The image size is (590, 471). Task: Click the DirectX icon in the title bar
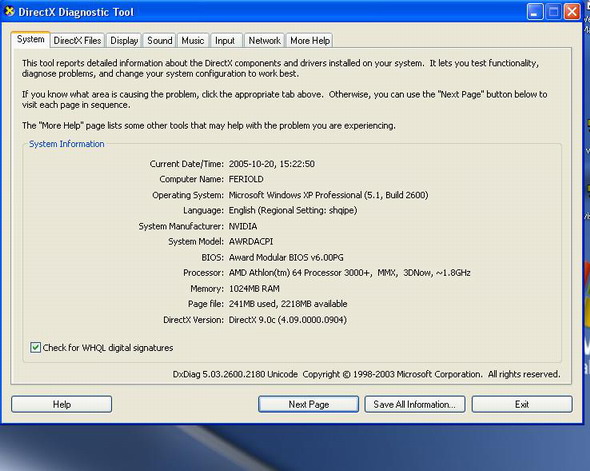click(x=9, y=12)
